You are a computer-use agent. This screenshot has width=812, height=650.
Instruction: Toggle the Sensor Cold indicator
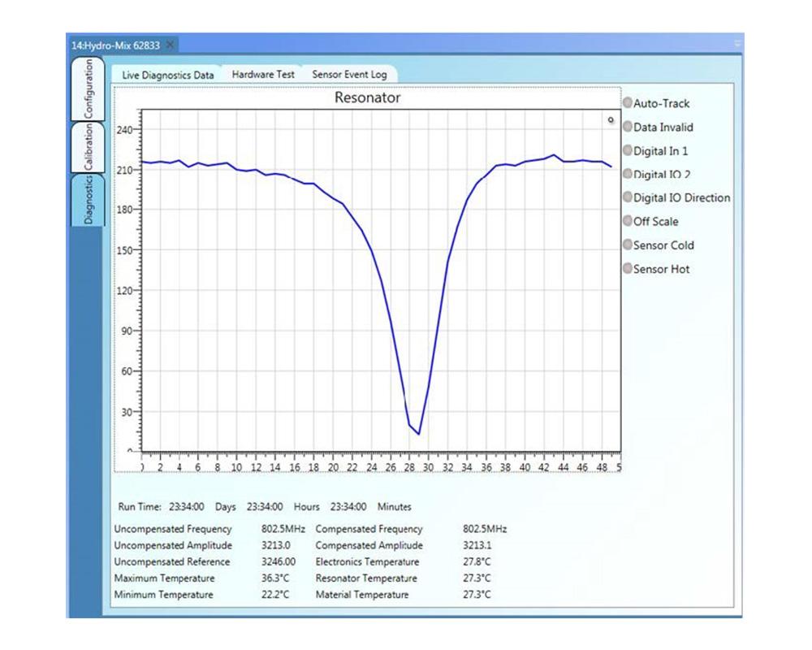tap(628, 245)
